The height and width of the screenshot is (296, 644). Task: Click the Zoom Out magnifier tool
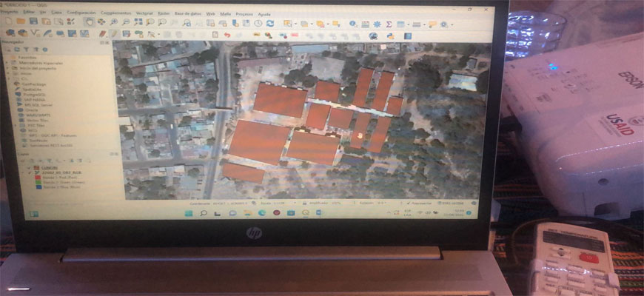(x=126, y=22)
